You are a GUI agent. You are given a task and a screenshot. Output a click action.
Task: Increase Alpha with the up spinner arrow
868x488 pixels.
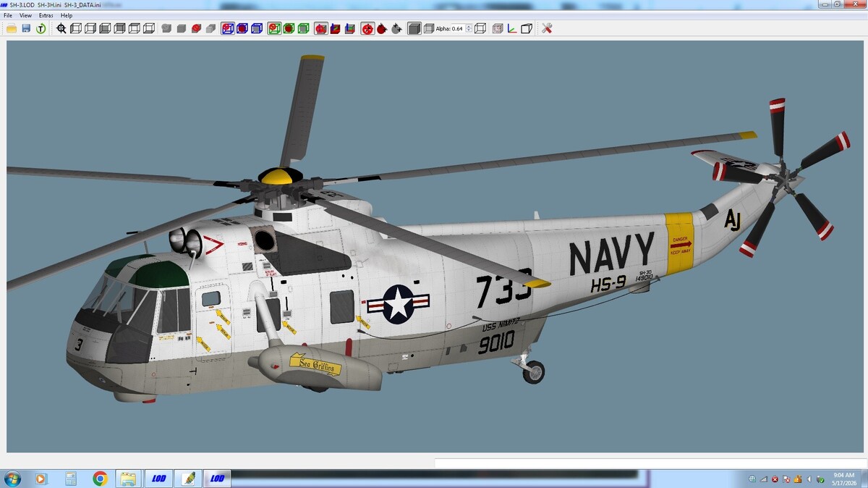469,26
